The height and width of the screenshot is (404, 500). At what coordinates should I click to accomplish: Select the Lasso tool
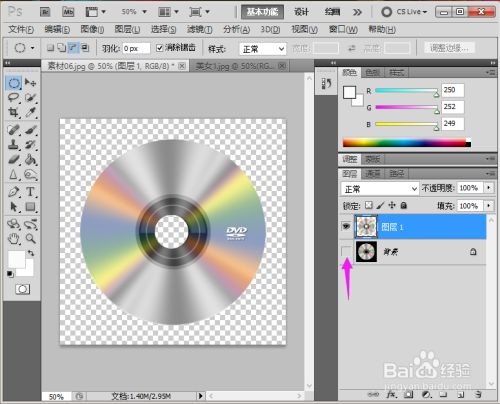pyautogui.click(x=14, y=98)
